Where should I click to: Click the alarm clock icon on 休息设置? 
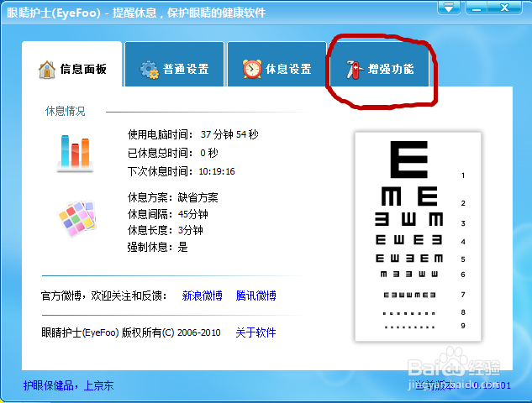click(252, 69)
